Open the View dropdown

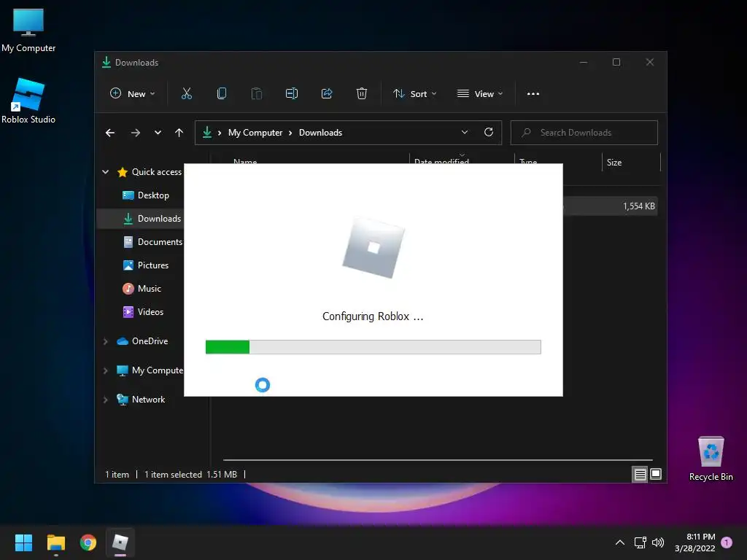[x=480, y=94]
